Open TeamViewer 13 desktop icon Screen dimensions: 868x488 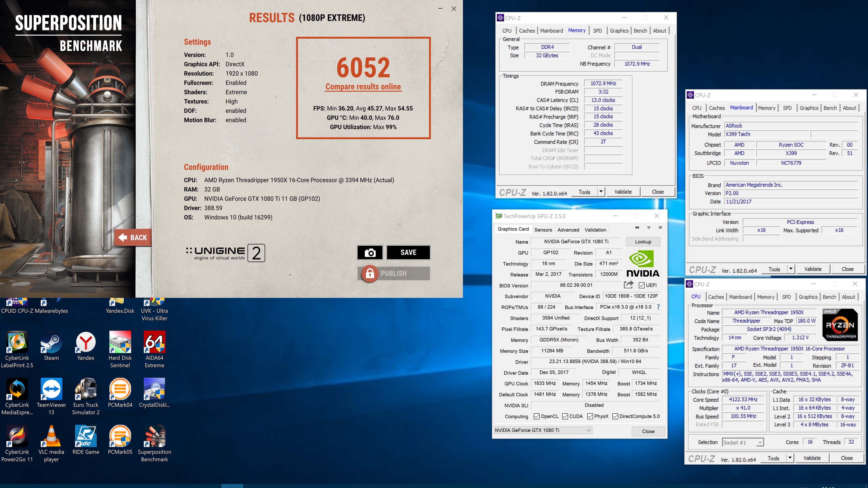(51, 397)
